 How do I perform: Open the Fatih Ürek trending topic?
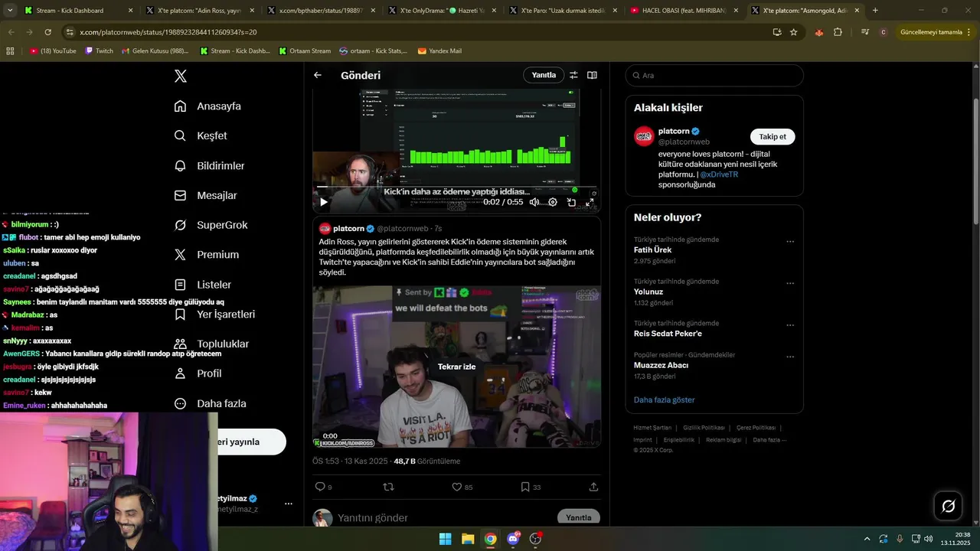(652, 250)
